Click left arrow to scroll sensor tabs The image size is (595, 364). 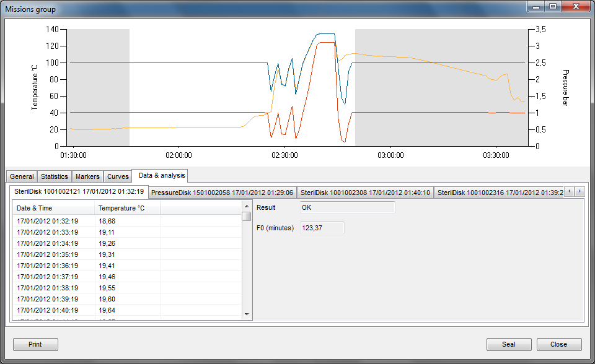click(x=570, y=192)
